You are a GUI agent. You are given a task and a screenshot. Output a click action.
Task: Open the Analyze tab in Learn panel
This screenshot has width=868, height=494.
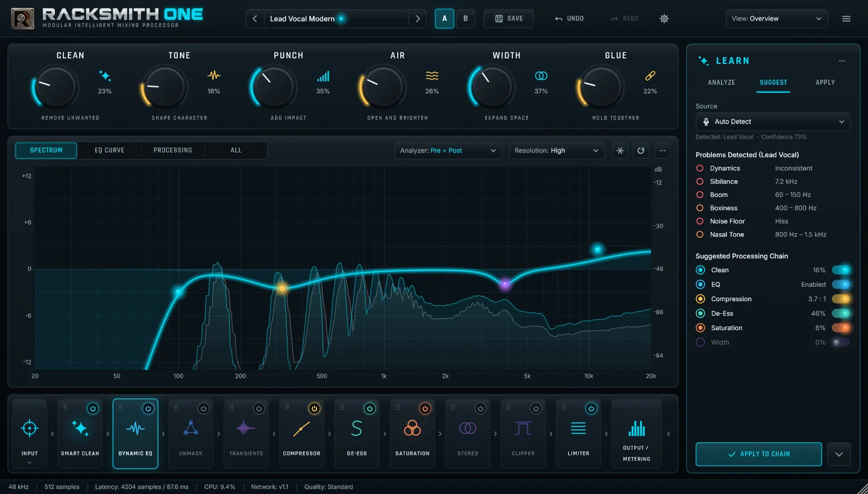click(x=722, y=83)
